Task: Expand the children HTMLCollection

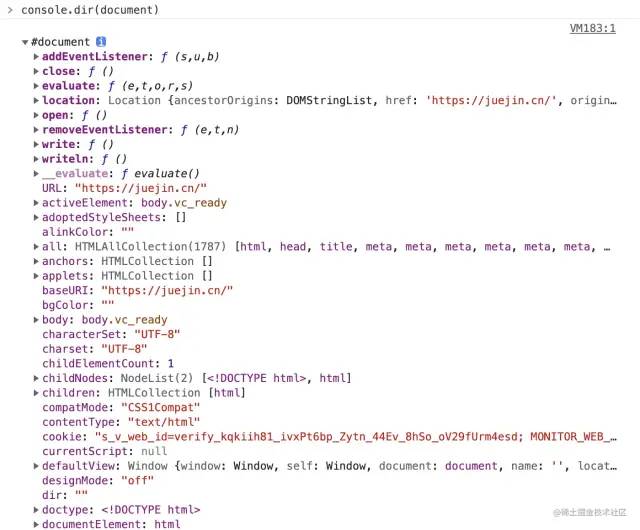Action: pyautogui.click(x=36, y=393)
